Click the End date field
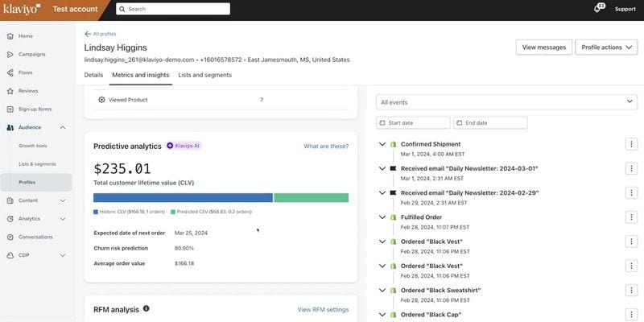The width and height of the screenshot is (644, 322). click(x=490, y=123)
